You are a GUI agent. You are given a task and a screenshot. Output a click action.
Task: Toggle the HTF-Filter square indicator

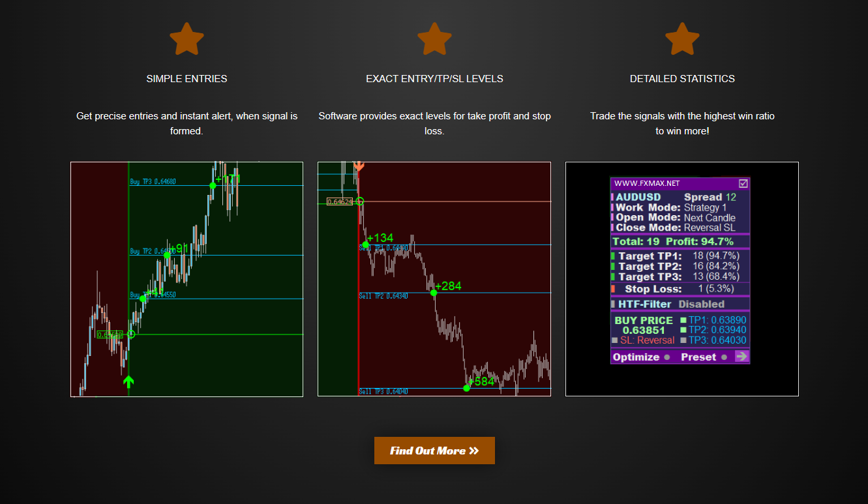click(x=613, y=304)
